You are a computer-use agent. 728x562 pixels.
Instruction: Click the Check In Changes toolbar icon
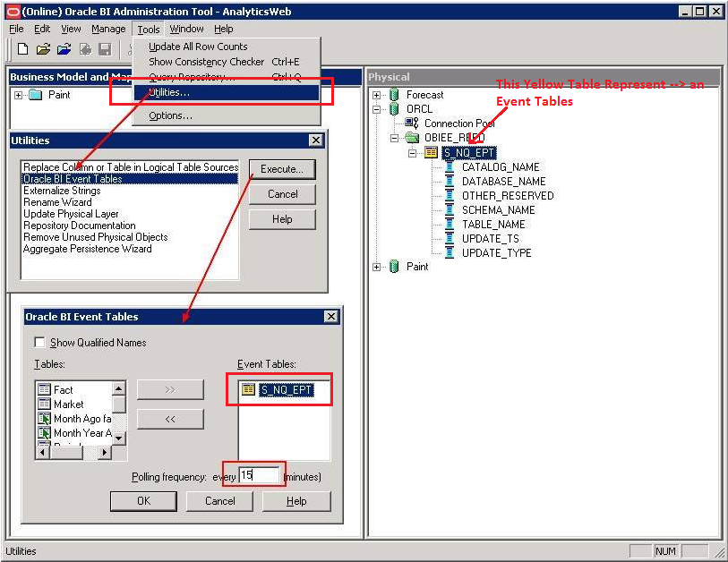coord(85,49)
